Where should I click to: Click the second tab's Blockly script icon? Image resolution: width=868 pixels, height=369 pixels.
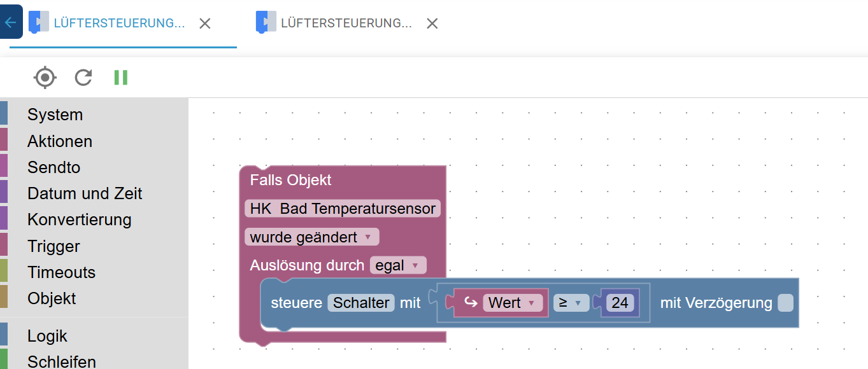[x=266, y=22]
